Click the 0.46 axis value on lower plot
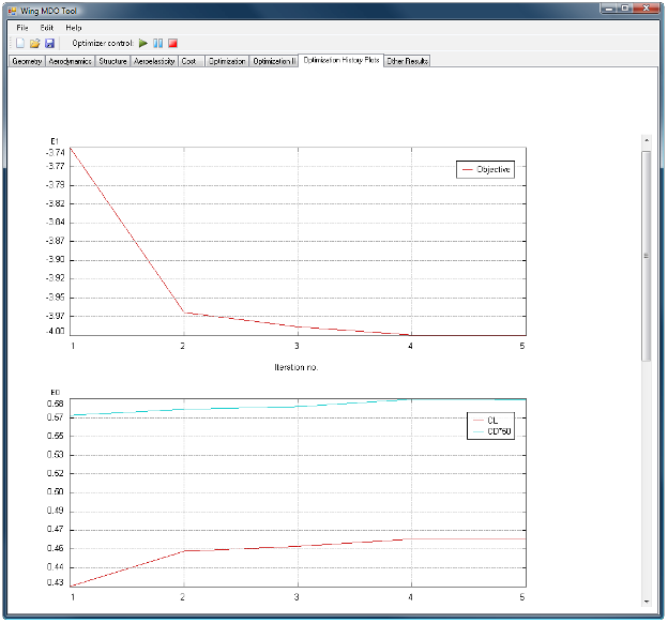The width and height of the screenshot is (667, 623). pyautogui.click(x=55, y=548)
